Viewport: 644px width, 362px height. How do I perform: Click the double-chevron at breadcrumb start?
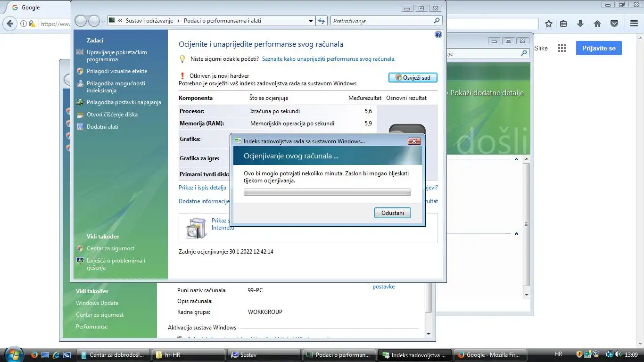121,21
